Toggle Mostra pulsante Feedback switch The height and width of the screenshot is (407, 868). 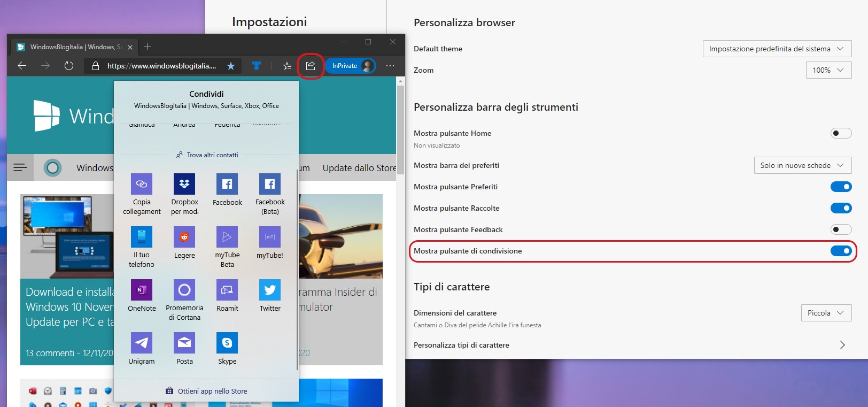(841, 229)
